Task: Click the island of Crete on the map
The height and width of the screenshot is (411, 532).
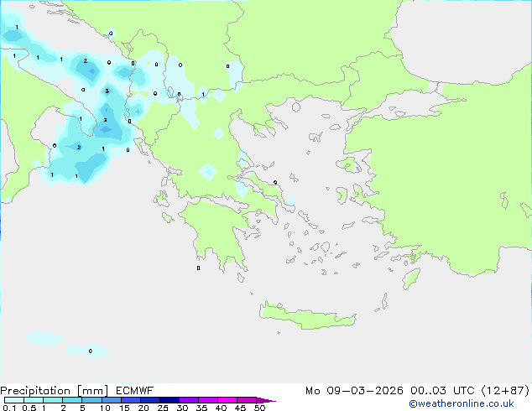Action: pos(307,316)
